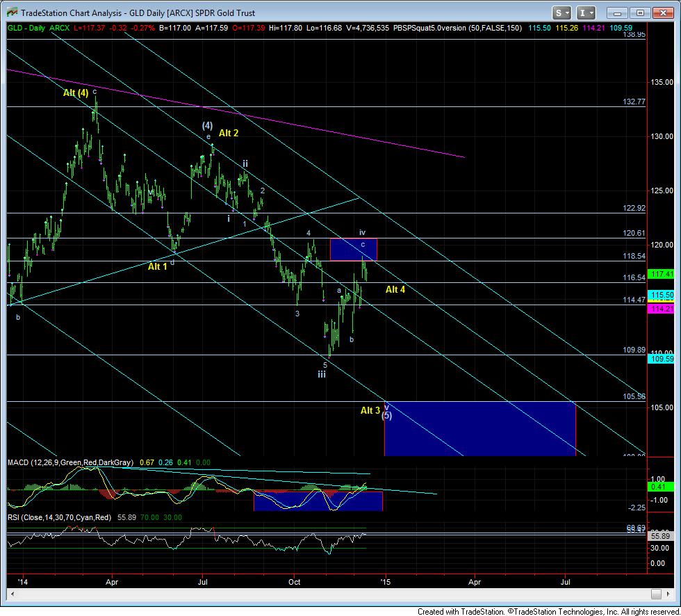681x616 pixels.
Task: Click the 55.89 RSI value tag on axis
Action: click(x=661, y=536)
